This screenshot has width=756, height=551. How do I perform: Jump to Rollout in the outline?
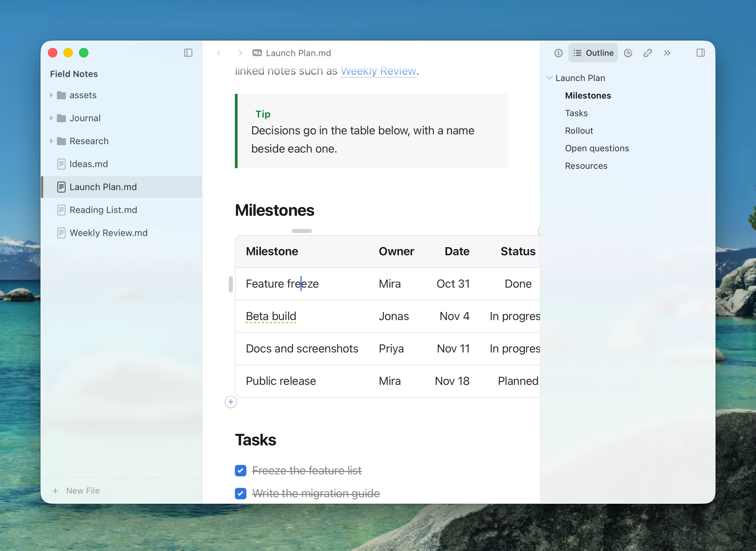click(579, 131)
